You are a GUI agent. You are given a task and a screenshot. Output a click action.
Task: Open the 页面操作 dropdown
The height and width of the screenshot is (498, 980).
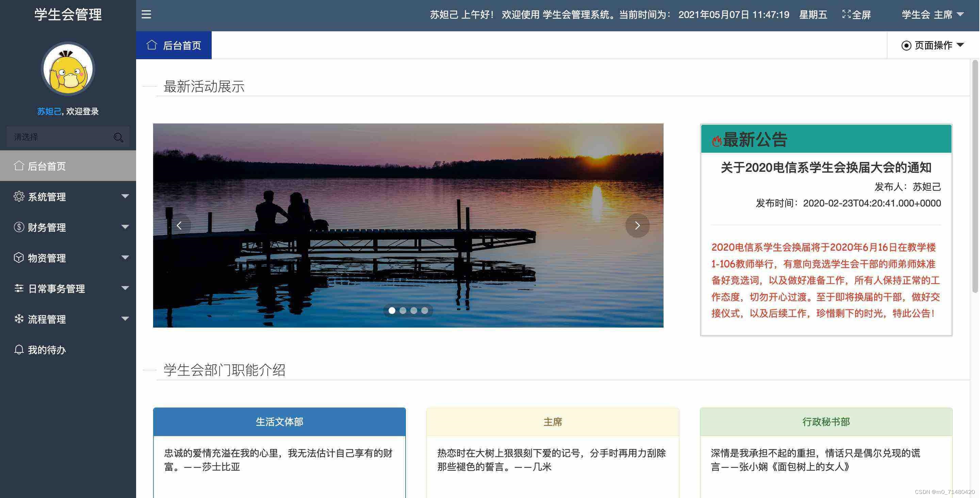(x=933, y=45)
